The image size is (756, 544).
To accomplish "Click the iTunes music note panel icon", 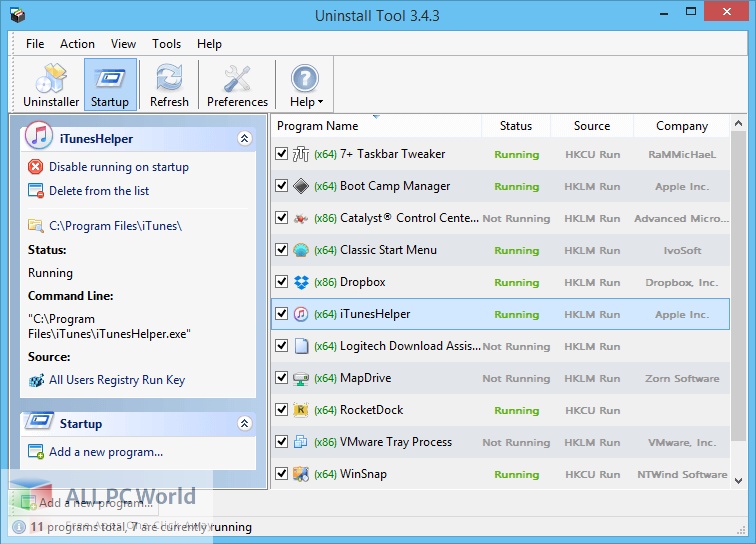I will coord(39,135).
